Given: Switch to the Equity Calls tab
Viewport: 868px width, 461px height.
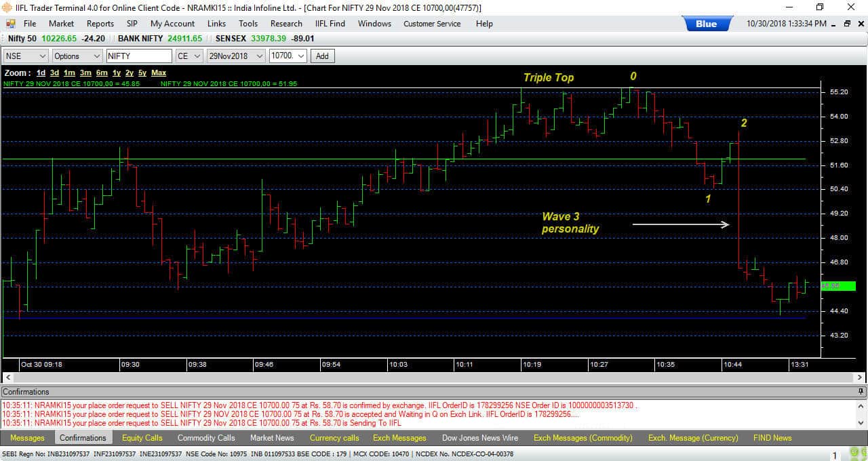Looking at the screenshot, I should pos(142,438).
